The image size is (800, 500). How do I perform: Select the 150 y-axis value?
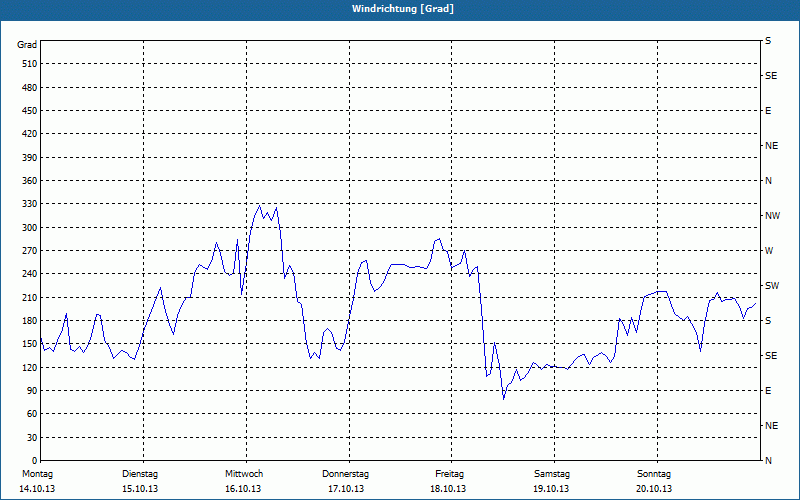click(30, 344)
